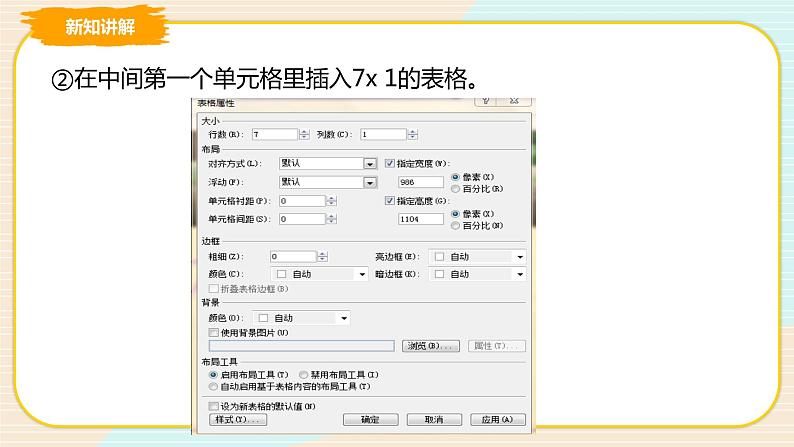This screenshot has height=447, width=794.
Task: Click the background picture path field
Action: tap(301, 346)
